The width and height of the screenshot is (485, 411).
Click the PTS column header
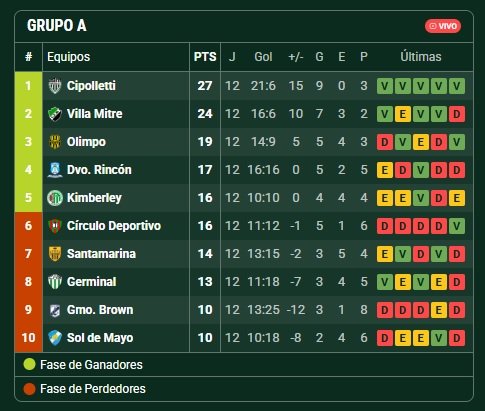(x=205, y=57)
